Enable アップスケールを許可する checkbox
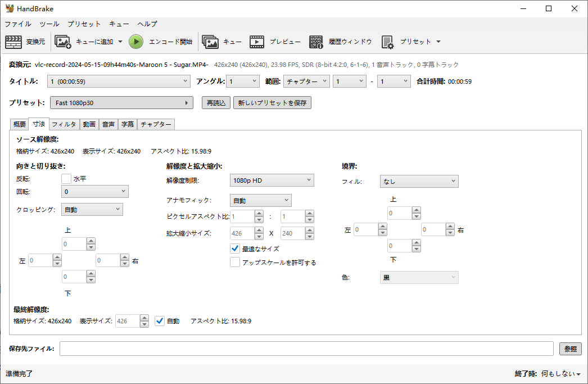This screenshot has width=588, height=384. point(236,263)
